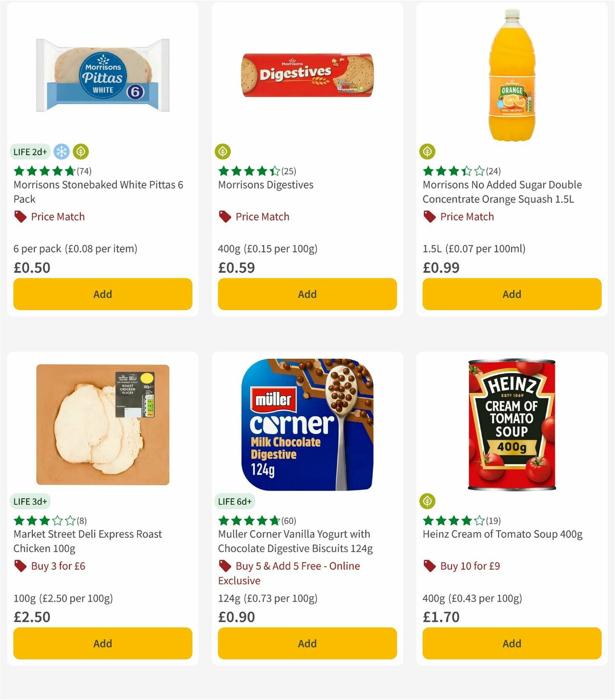
Task: Click the tag icon next to Buy 10 for £9
Action: click(x=429, y=566)
